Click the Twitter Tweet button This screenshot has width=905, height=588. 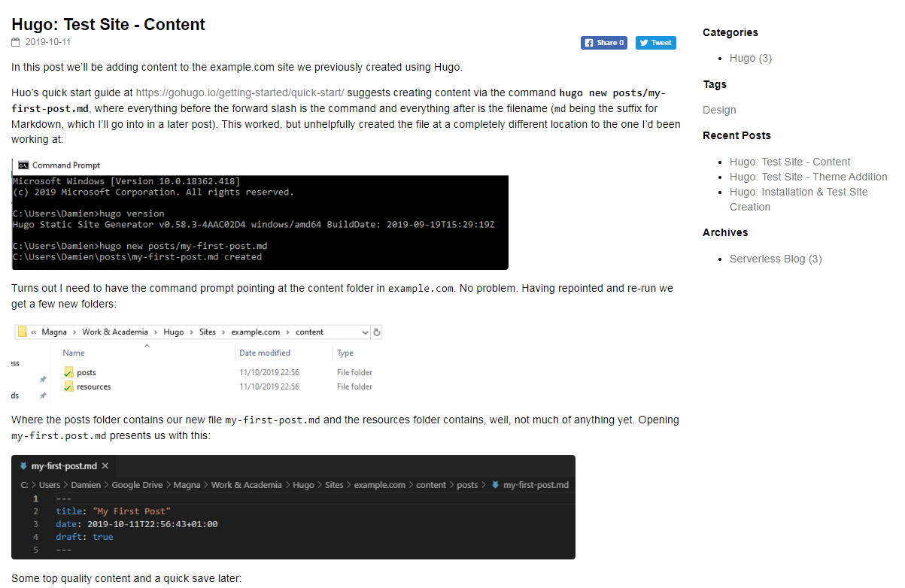pos(656,43)
